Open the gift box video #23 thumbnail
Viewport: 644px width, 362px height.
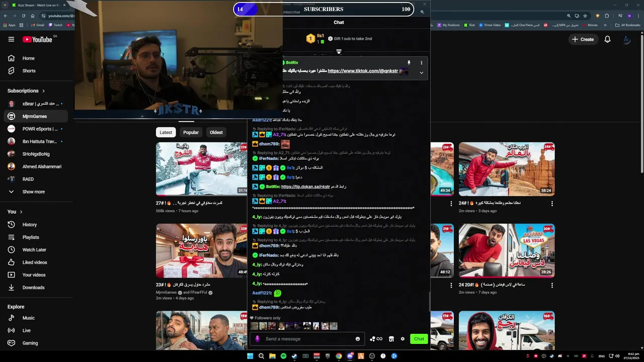point(201,250)
